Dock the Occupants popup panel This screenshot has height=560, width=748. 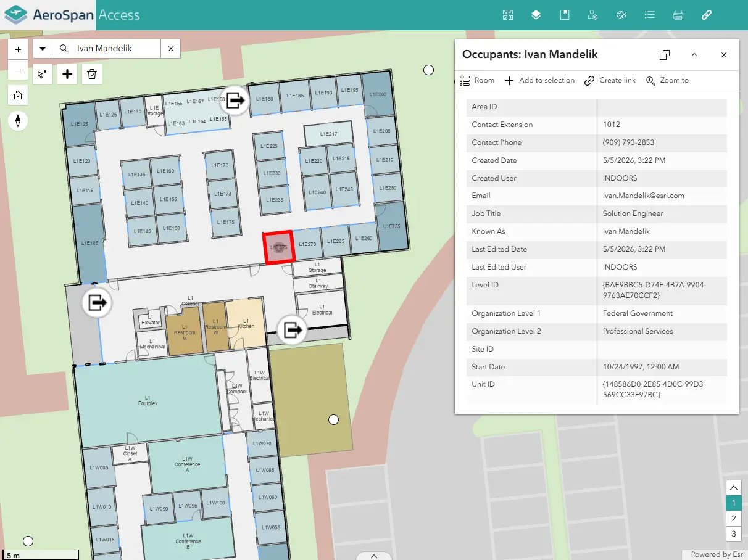pos(665,55)
